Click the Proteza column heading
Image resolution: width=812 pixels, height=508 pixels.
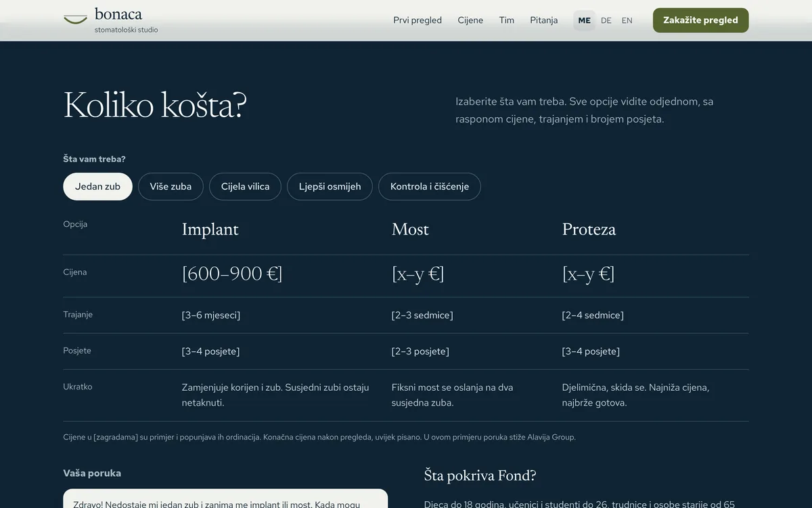[589, 230]
